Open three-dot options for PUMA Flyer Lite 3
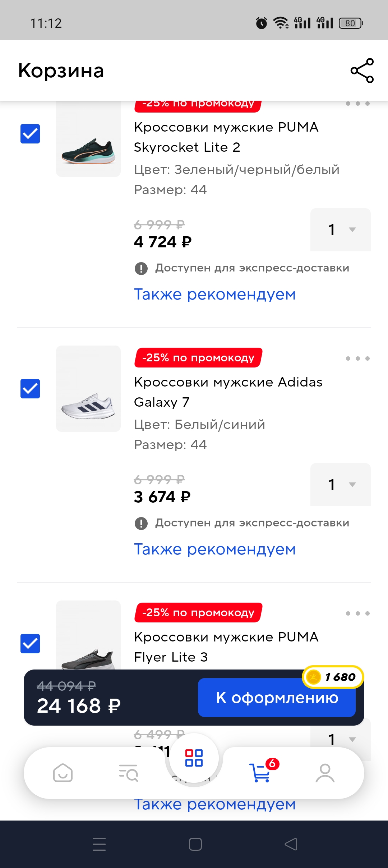Image resolution: width=388 pixels, height=868 pixels. pos(357,613)
